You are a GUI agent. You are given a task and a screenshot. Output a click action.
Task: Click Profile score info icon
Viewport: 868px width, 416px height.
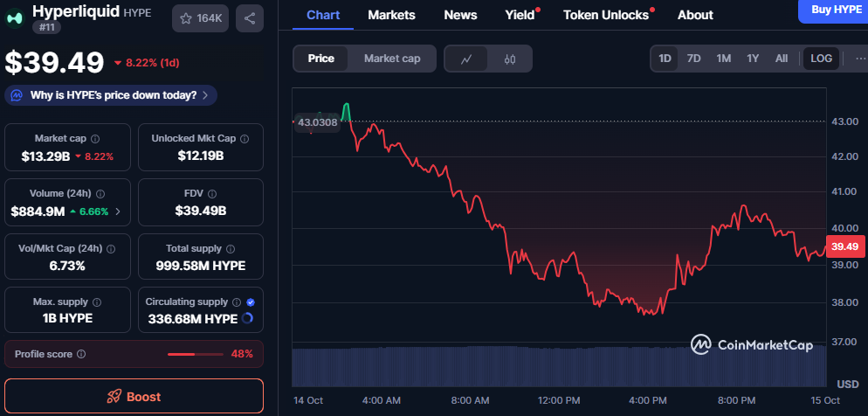click(x=81, y=354)
